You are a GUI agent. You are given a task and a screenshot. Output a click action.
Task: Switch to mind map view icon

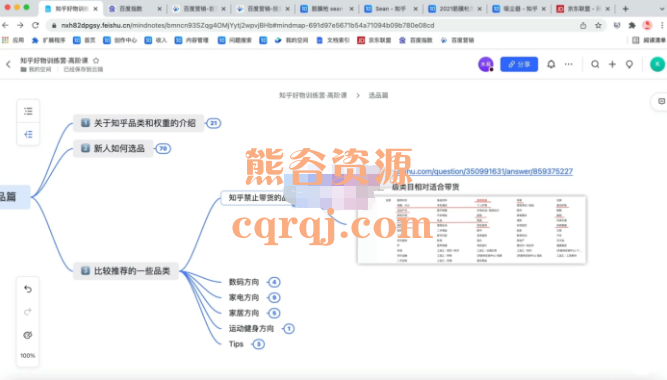(28, 134)
